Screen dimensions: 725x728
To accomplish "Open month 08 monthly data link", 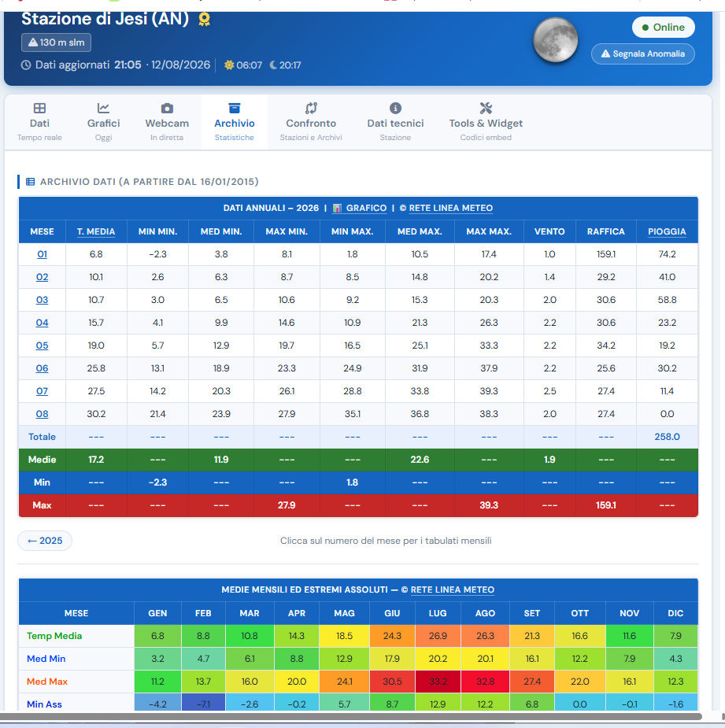I will (42, 414).
